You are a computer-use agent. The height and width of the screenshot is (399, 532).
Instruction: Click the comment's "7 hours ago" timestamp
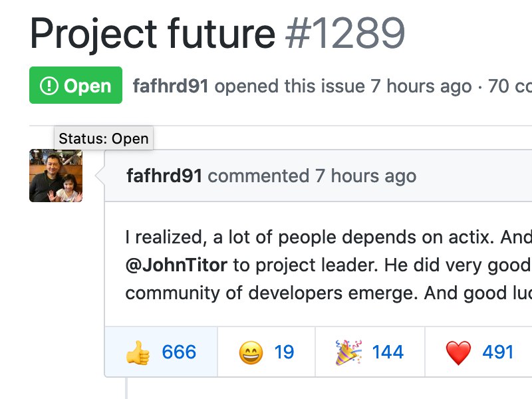coord(366,176)
